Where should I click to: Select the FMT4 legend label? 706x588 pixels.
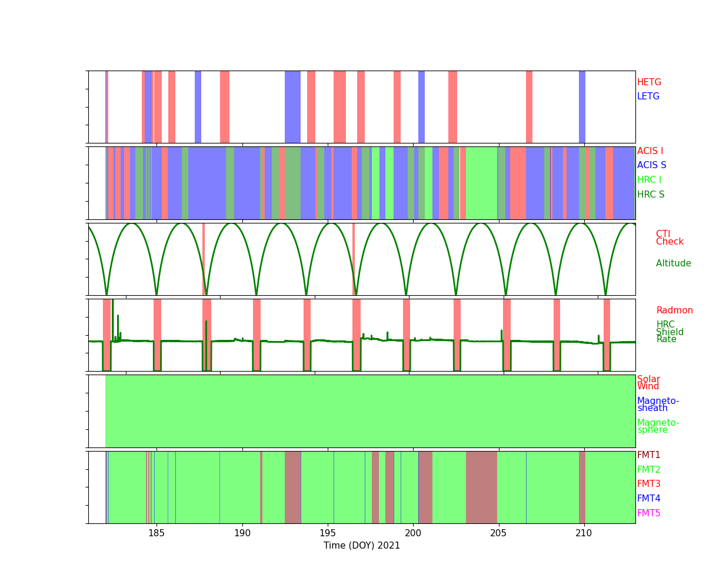(648, 499)
